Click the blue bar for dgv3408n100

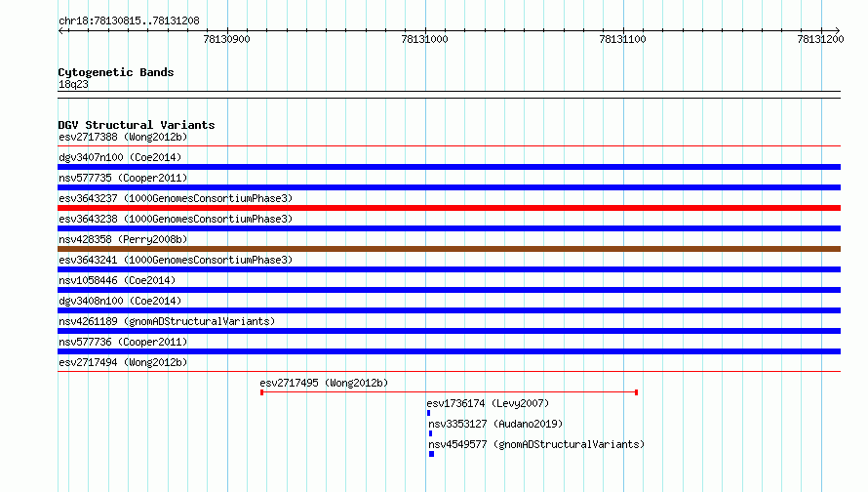(x=449, y=310)
